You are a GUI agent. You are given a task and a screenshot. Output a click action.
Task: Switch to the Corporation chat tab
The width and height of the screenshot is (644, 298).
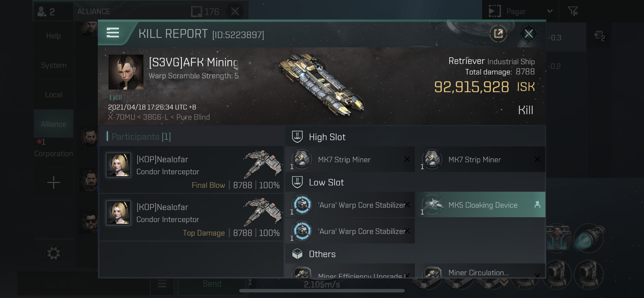(x=54, y=153)
